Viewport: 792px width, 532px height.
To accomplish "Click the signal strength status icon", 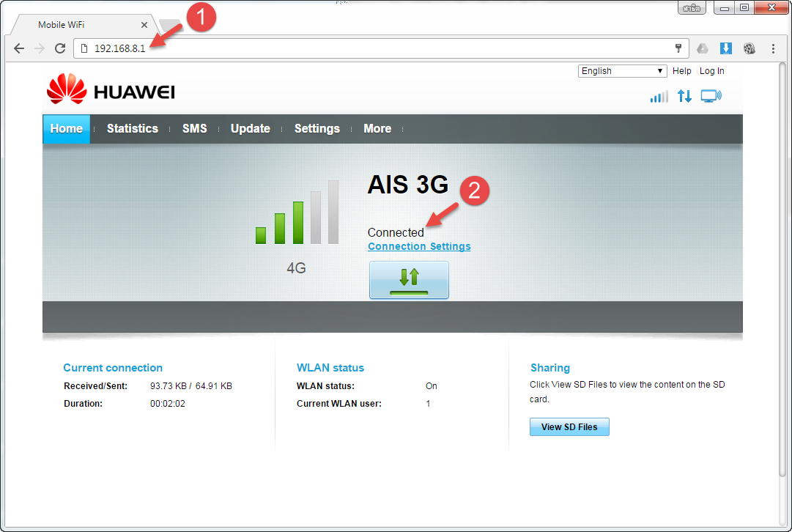I will 659,96.
